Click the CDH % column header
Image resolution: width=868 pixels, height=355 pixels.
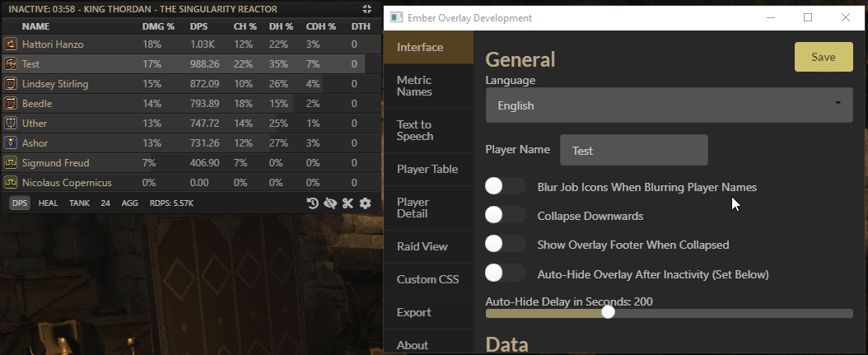coord(321,26)
